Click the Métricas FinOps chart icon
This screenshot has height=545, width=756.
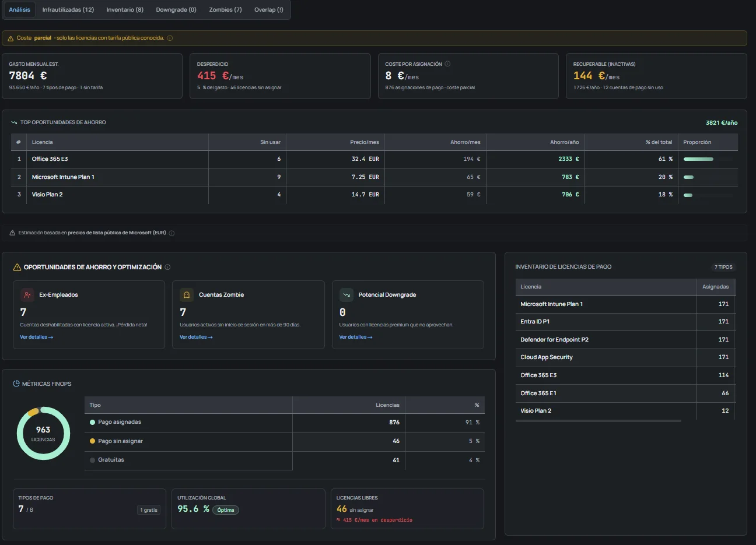click(x=16, y=384)
